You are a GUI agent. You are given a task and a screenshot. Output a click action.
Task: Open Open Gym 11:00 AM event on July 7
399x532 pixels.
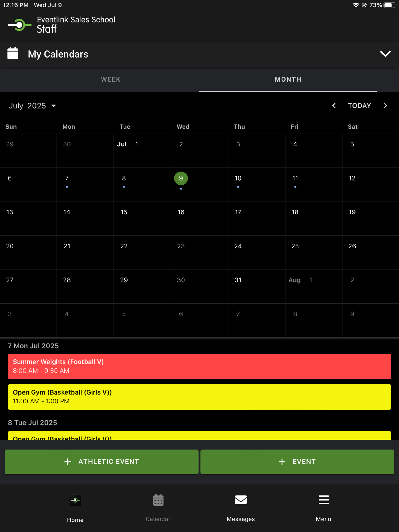click(x=199, y=397)
